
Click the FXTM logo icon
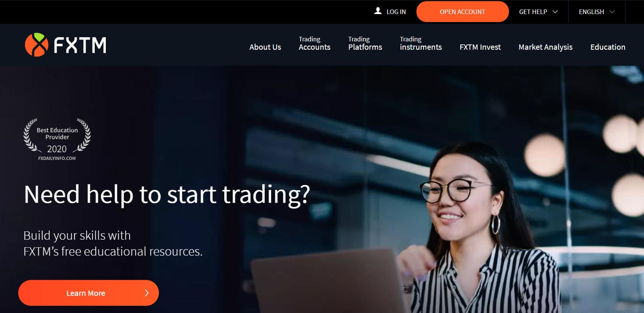pos(36,45)
